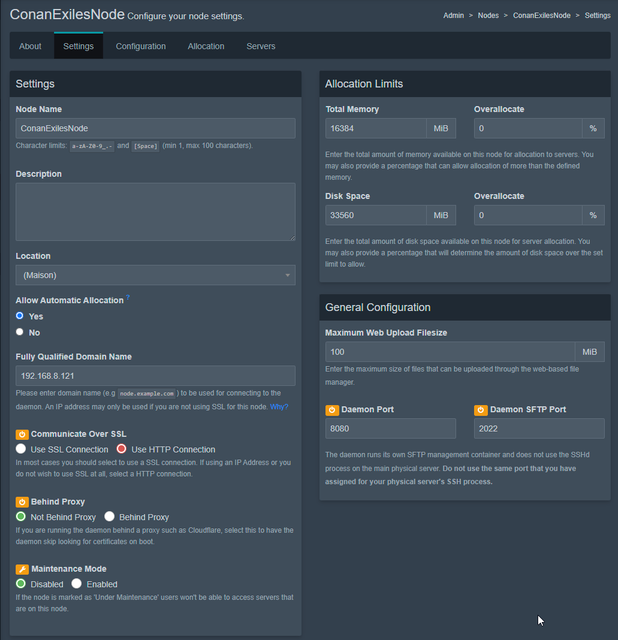The image size is (618, 640).
Task: Open the Servers tab
Action: coord(261,46)
